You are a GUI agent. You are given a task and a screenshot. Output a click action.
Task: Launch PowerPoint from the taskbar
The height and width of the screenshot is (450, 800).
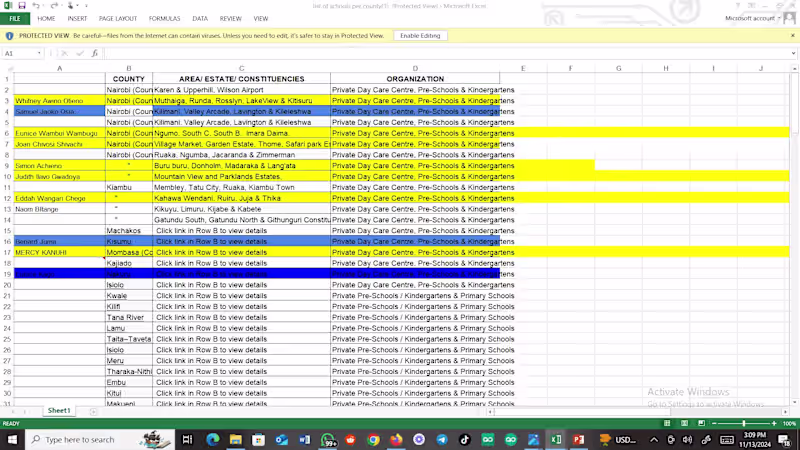click(x=578, y=439)
